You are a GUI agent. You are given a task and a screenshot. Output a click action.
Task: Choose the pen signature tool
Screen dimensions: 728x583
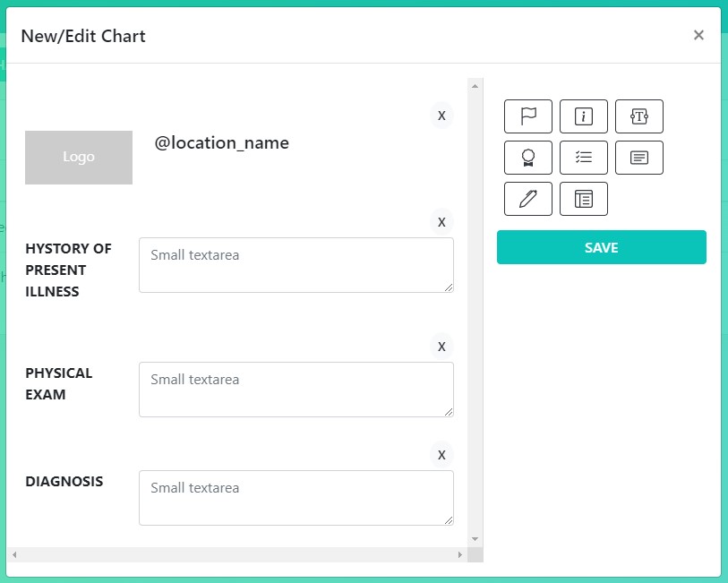pos(528,199)
